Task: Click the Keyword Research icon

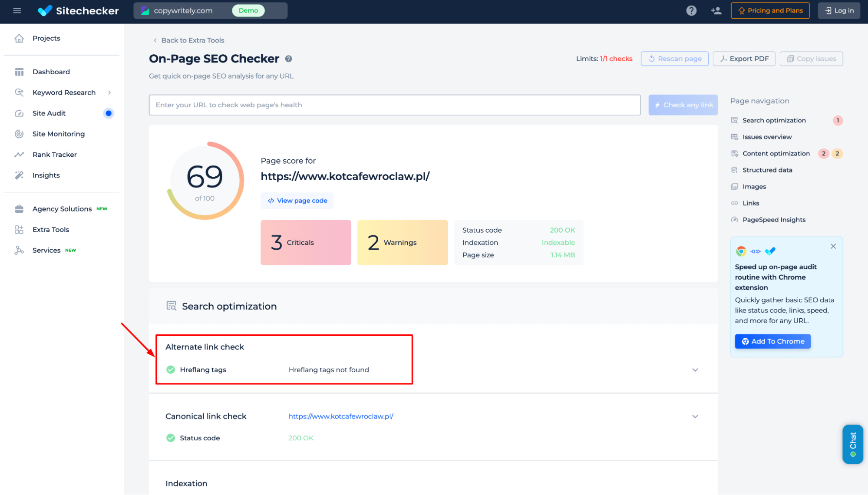Action: (20, 92)
